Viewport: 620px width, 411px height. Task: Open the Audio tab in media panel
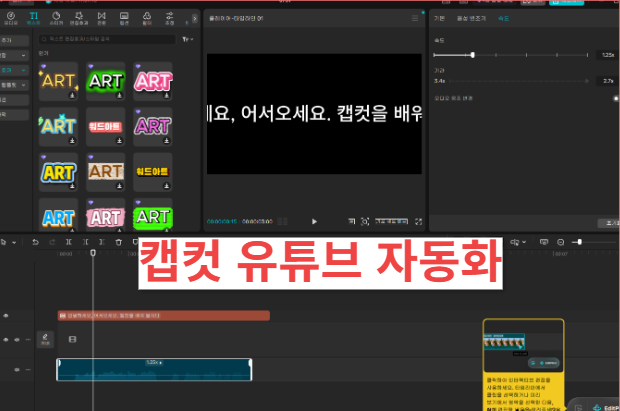point(11,18)
